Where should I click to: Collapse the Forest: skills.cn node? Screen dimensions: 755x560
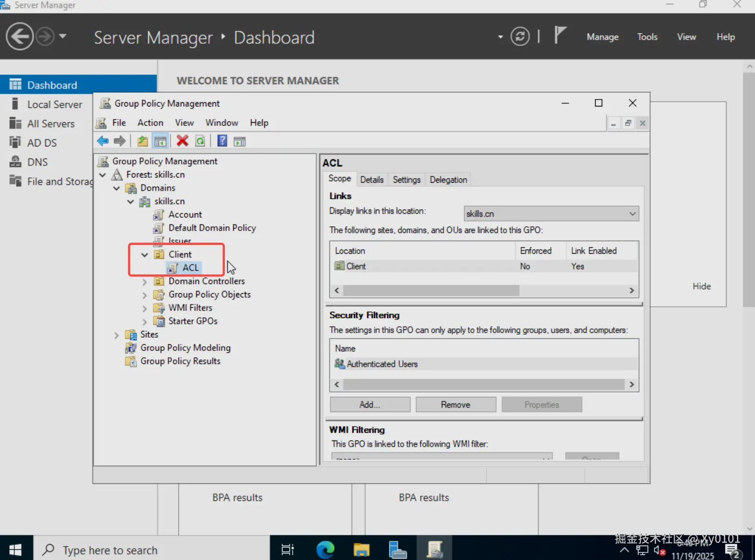coord(103,175)
